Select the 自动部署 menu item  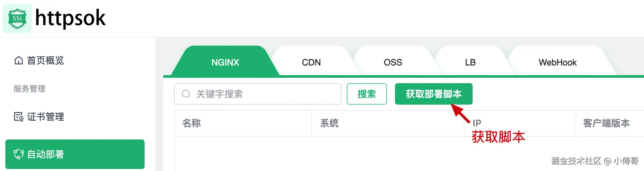pyautogui.click(x=75, y=154)
